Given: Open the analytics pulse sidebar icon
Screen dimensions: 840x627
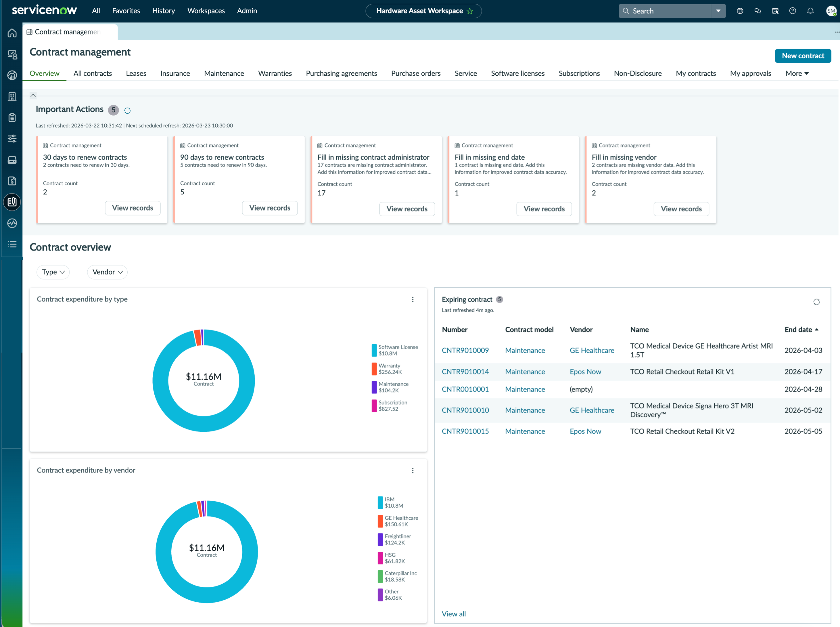Looking at the screenshot, I should tap(12, 223).
